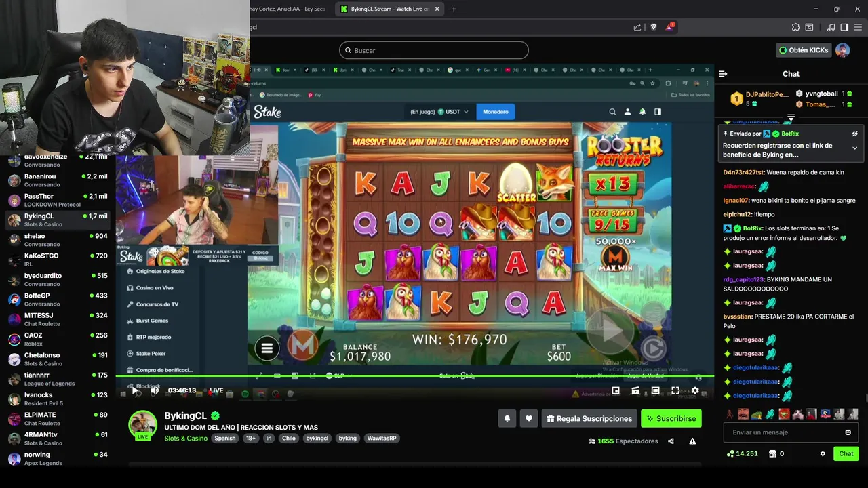Open Bananirou channel in sidebar
The image size is (868, 488).
pos(58,180)
